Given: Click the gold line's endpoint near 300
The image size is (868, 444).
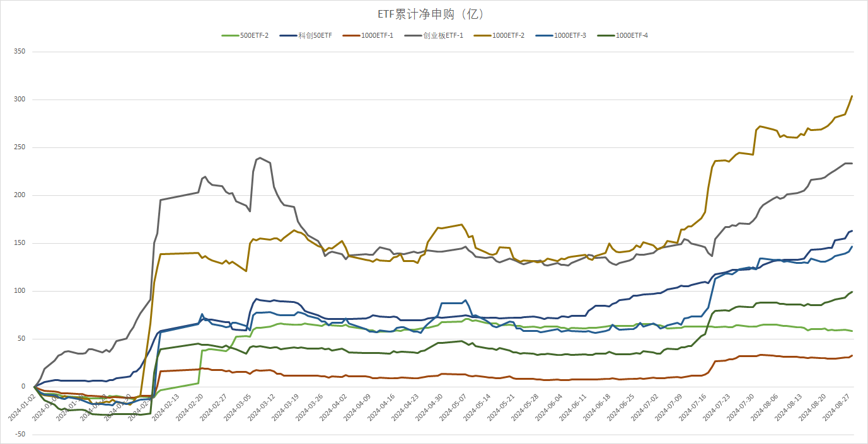Looking at the screenshot, I should coord(852,96).
